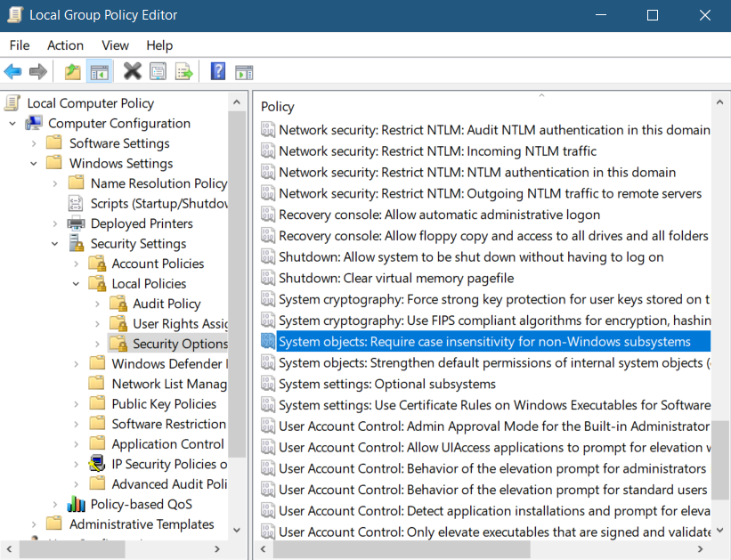Click the title bar app icon
The width and height of the screenshot is (731, 560).
pyautogui.click(x=15, y=14)
